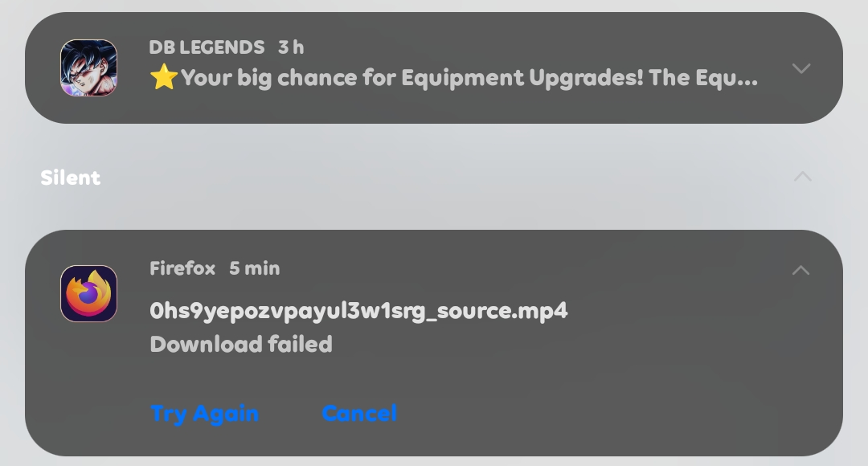Click the Download failed status text

click(241, 344)
